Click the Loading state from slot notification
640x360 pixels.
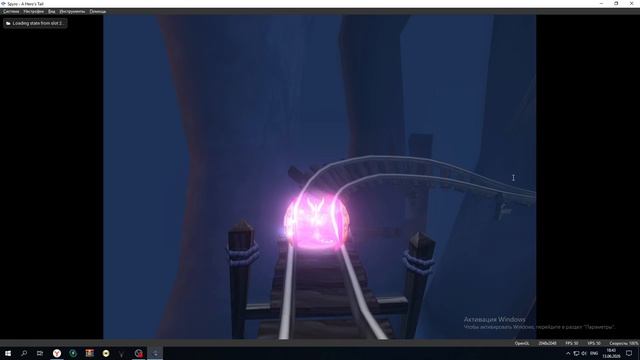[x=35, y=23]
